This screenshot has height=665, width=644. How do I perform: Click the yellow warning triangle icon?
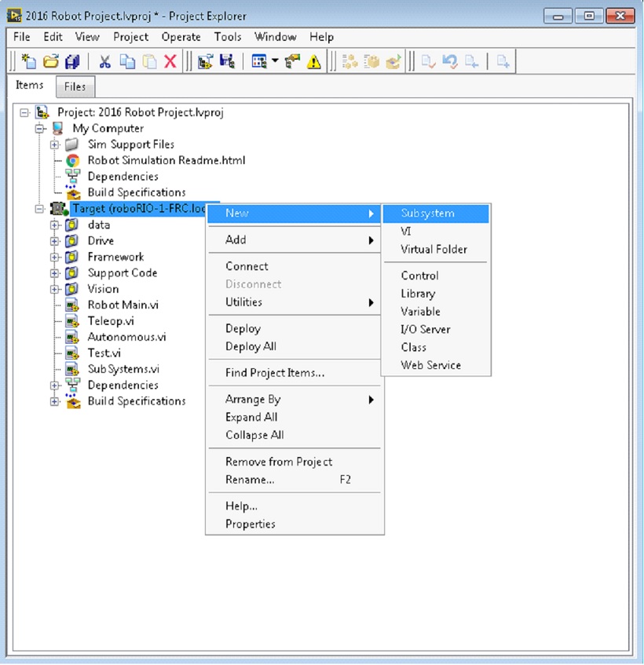coord(314,62)
